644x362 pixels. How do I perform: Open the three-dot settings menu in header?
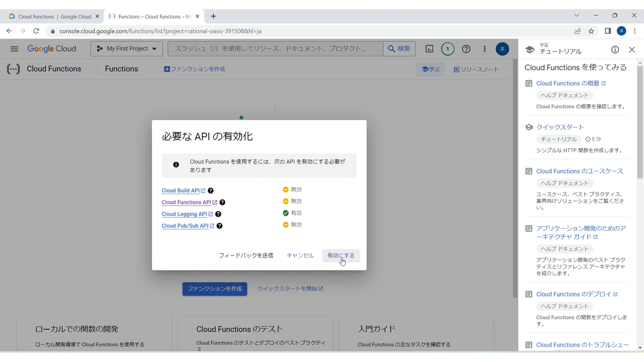click(484, 49)
